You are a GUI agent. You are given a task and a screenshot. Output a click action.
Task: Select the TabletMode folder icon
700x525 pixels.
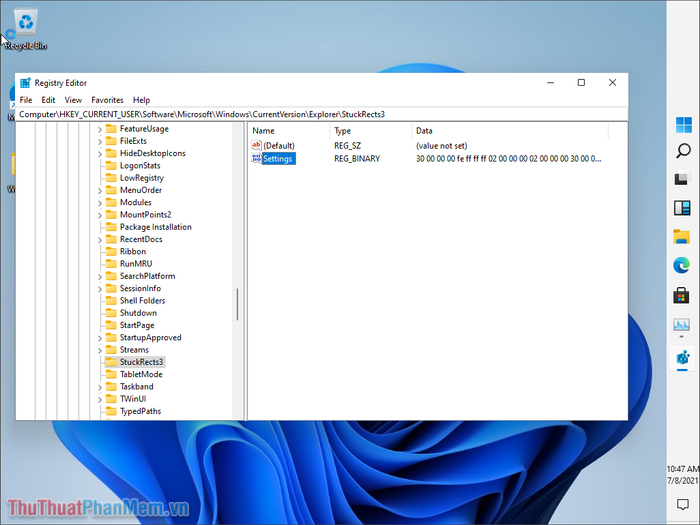[111, 374]
